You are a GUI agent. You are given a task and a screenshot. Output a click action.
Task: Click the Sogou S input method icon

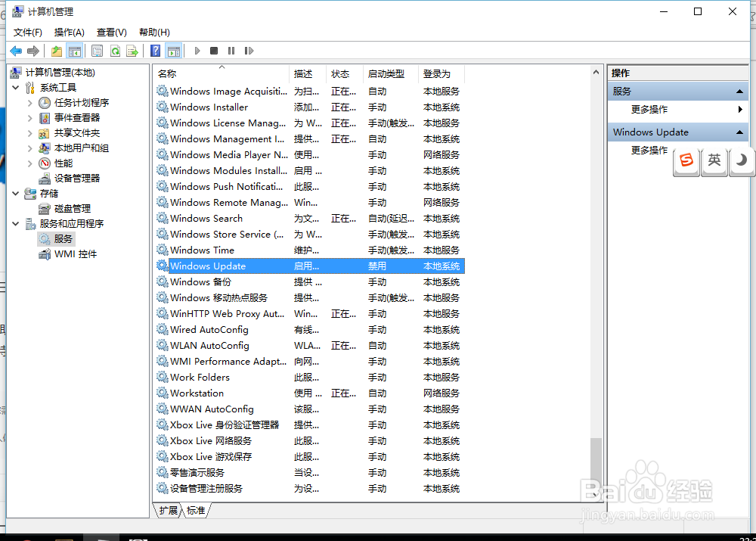tap(686, 160)
